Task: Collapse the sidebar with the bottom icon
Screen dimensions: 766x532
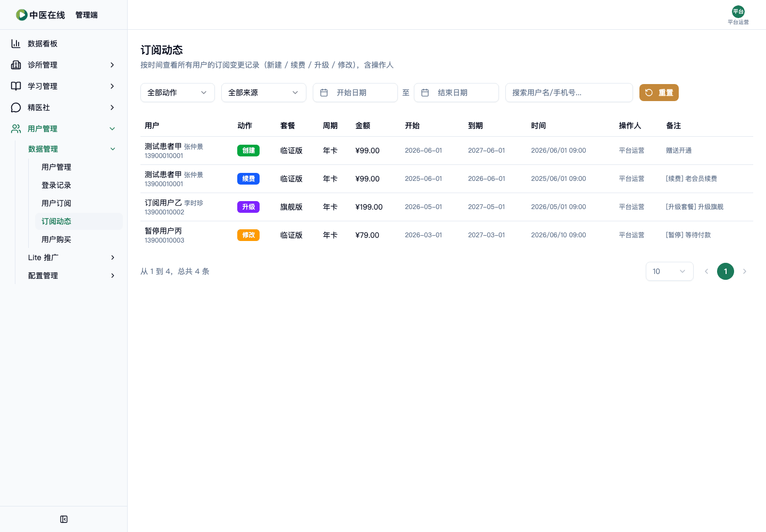Action: pyautogui.click(x=64, y=519)
